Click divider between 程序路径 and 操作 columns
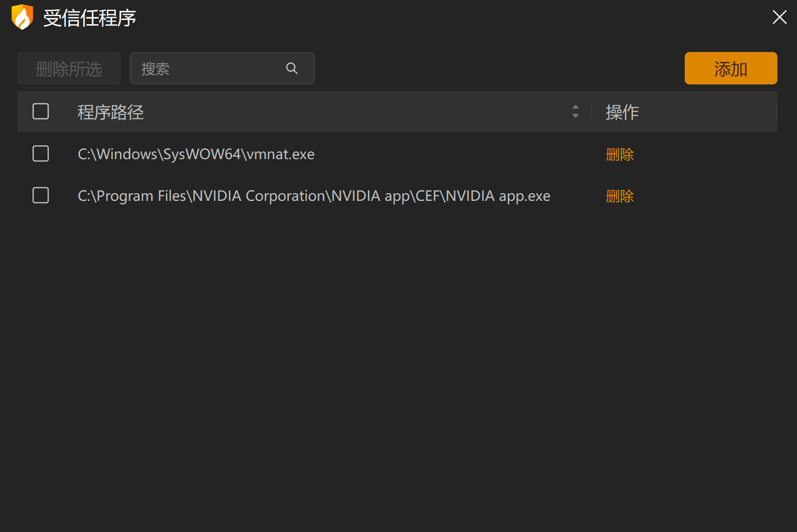 click(592, 112)
